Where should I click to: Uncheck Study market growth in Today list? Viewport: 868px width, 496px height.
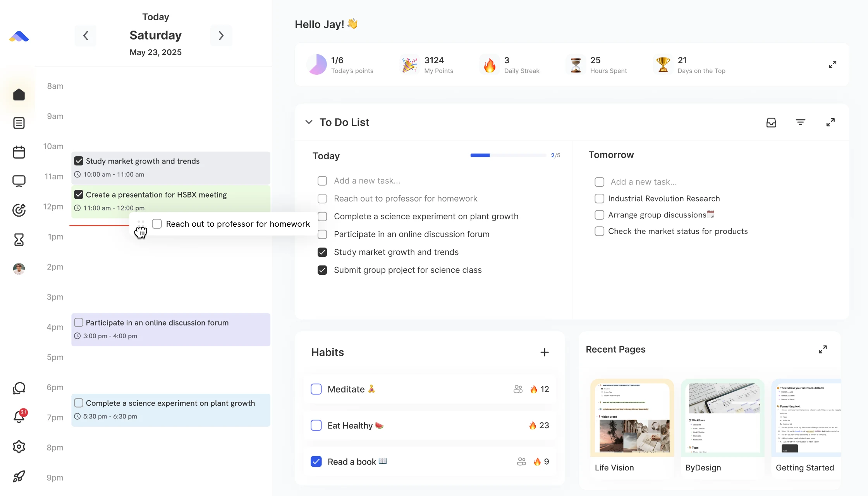322,252
